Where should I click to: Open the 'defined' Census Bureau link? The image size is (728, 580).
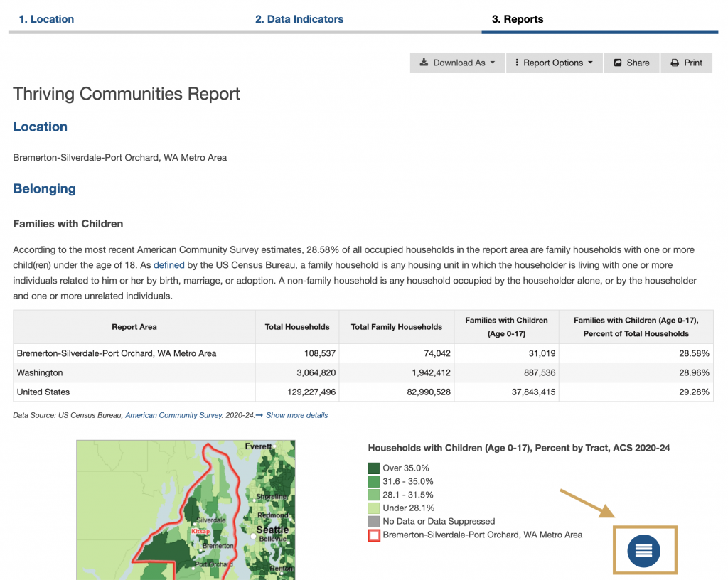169,265
